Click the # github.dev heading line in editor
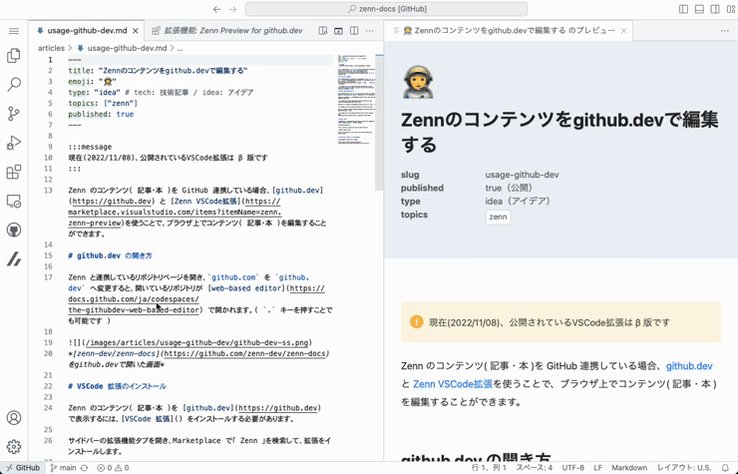The width and height of the screenshot is (738, 474). [110, 256]
